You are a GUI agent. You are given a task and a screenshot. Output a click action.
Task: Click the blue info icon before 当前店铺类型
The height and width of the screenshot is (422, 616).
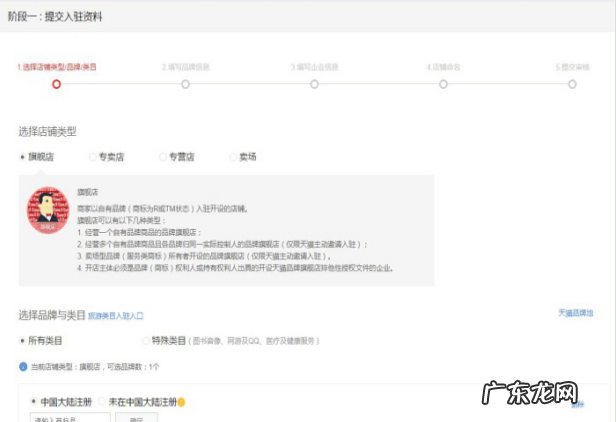(x=23, y=367)
